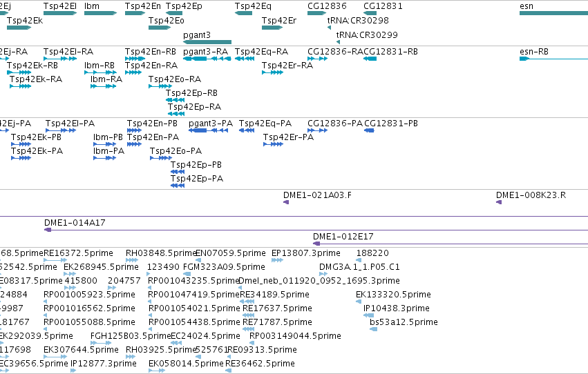Click the DME1-021A03.F clone marker
588x374 pixels.
(x=286, y=203)
